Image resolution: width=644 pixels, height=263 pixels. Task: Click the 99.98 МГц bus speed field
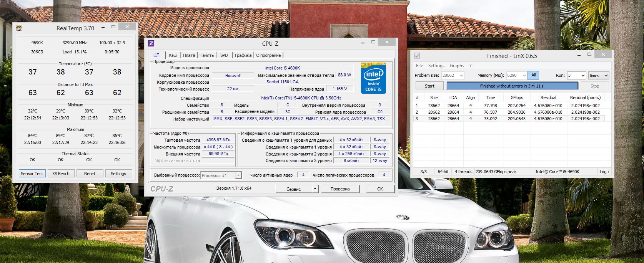[218, 154]
